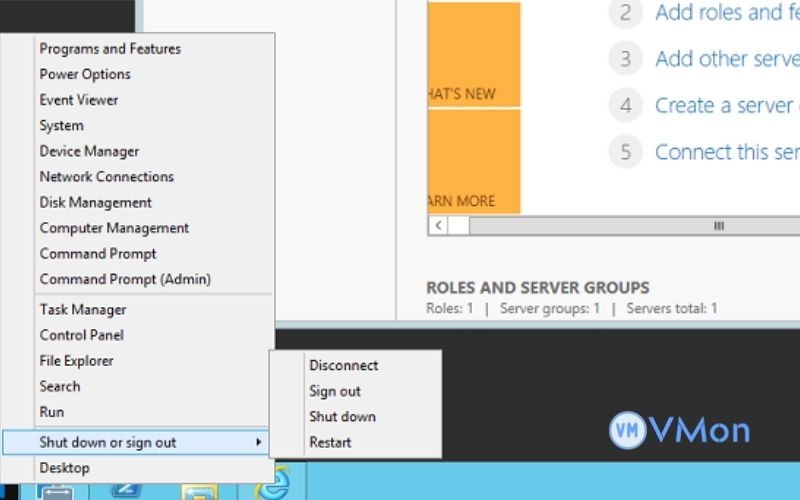Open the LEARN MORE orange tile
Screen dimensions: 800x500
474,162
